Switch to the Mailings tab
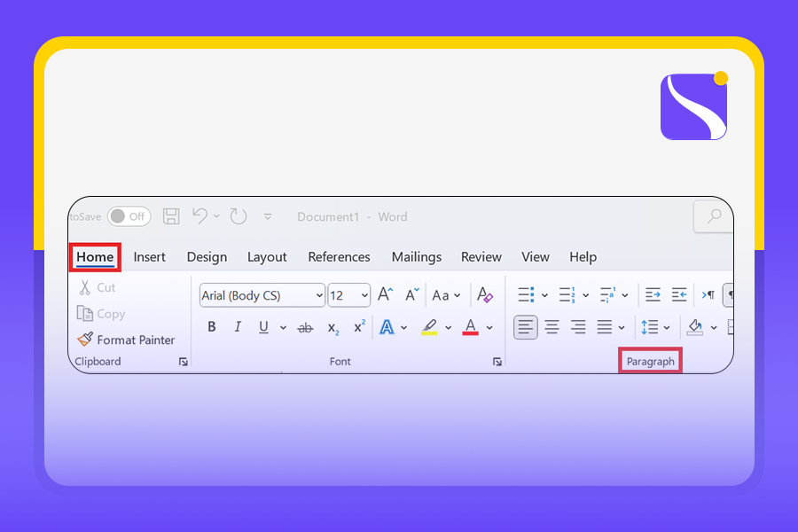 (x=417, y=257)
